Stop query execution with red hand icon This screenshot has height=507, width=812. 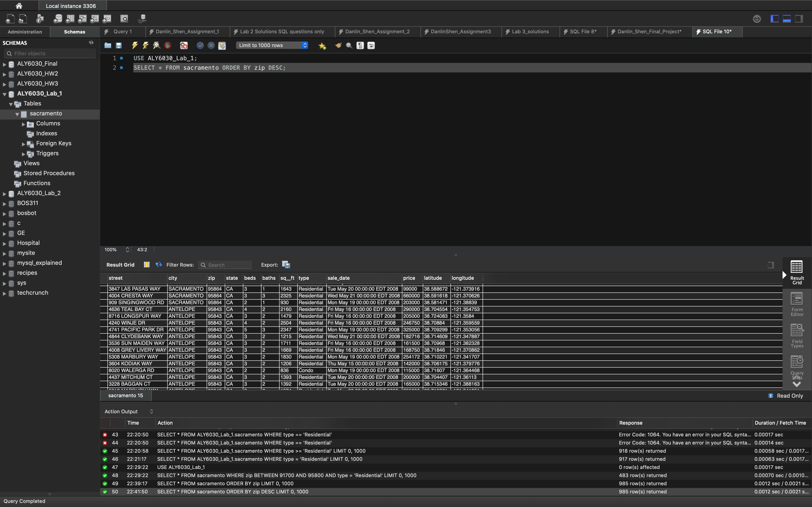point(168,45)
